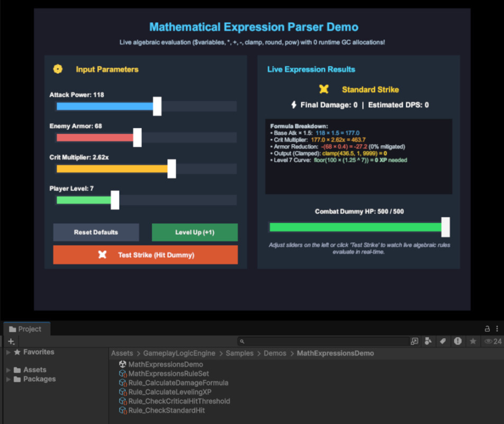Select the MathExpressionsDemo scene file name
This screenshot has width=504, height=424.
[166, 364]
